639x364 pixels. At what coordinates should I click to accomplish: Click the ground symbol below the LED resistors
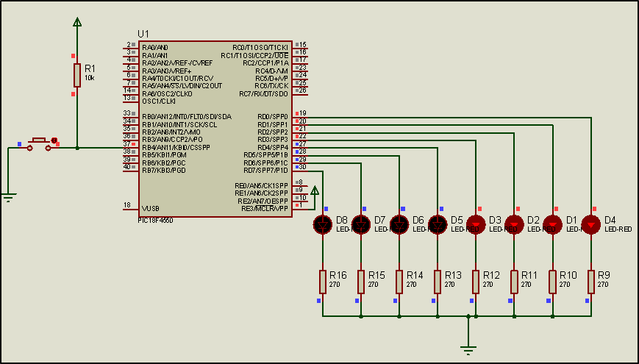pyautogui.click(x=468, y=347)
